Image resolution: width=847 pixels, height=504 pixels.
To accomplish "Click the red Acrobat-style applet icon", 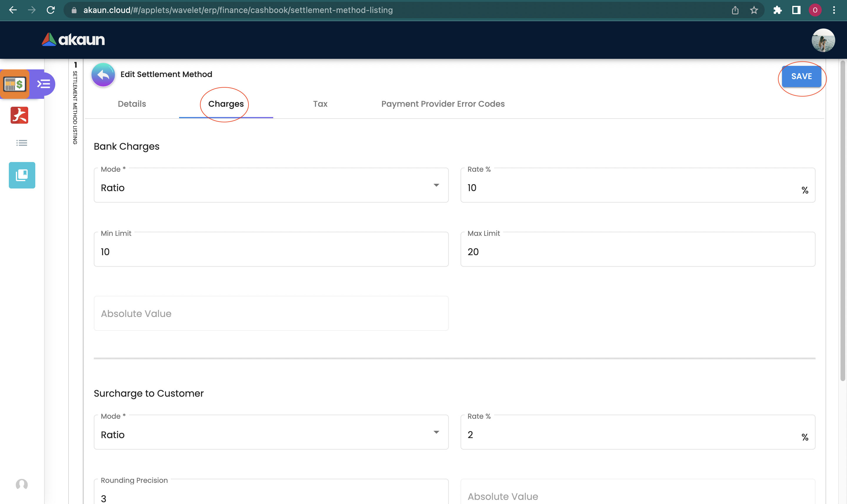I will pos(19,115).
